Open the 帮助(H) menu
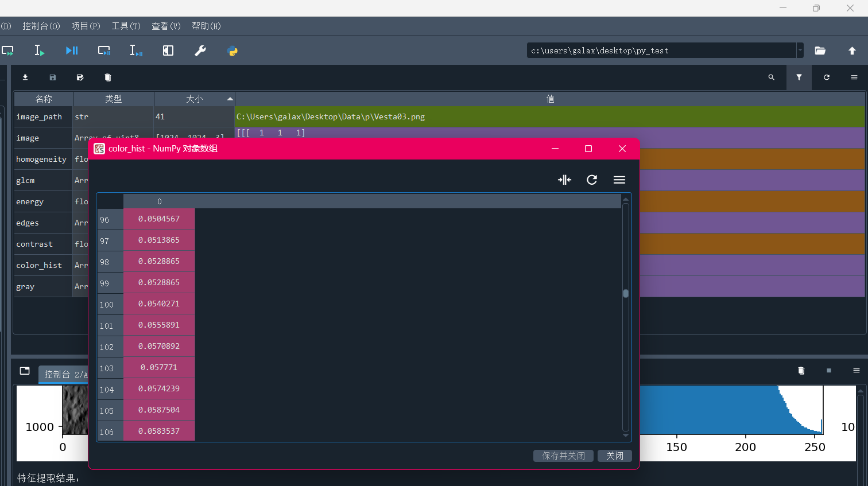 tap(206, 26)
